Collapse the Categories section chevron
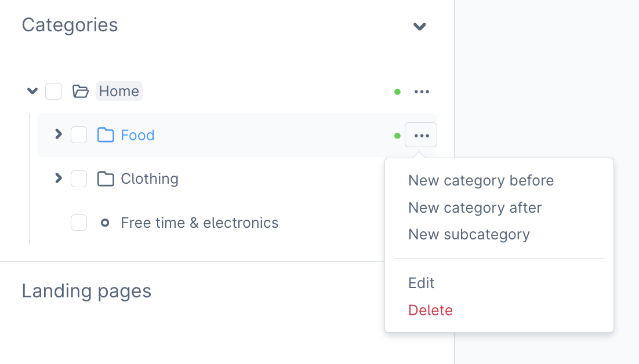 click(x=419, y=26)
